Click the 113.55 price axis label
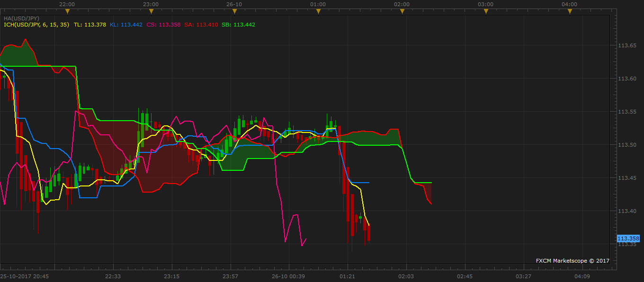The height and width of the screenshot is (282, 644). tap(627, 112)
